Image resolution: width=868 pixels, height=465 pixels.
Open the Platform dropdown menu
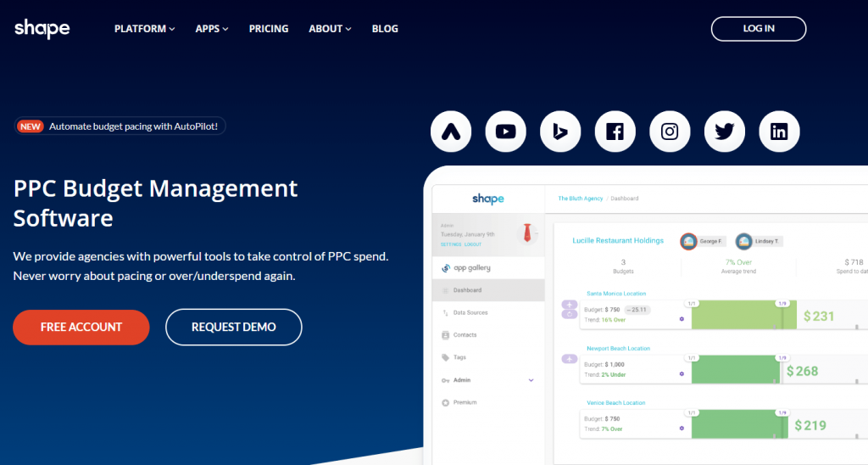click(x=144, y=29)
